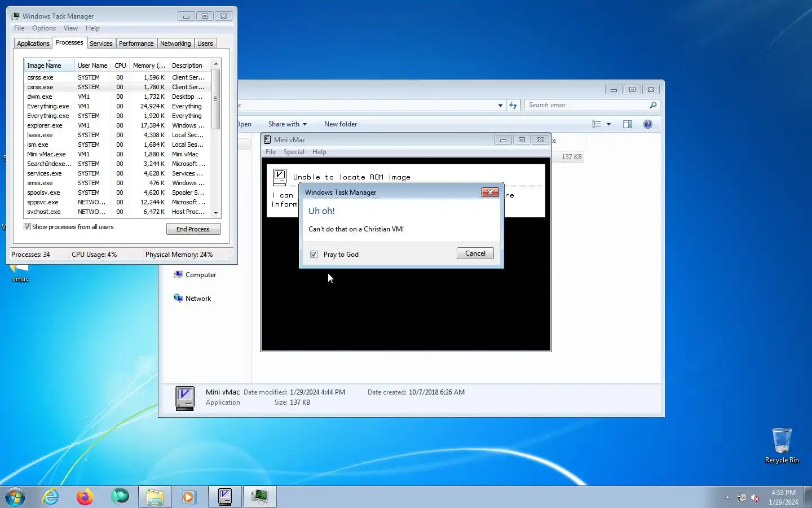Viewport: 812px width, 508px height.
Task: Click the Mini vMac details pane icon
Action: [x=185, y=398]
